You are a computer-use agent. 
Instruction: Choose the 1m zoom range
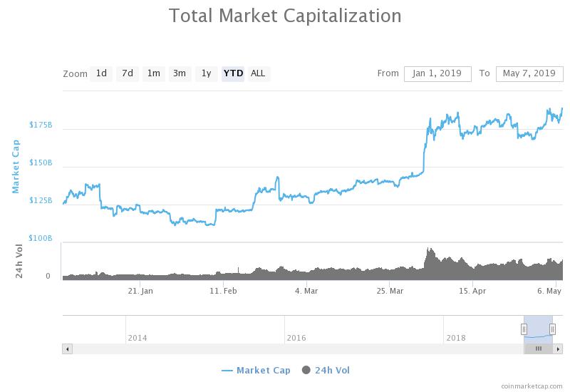click(153, 73)
